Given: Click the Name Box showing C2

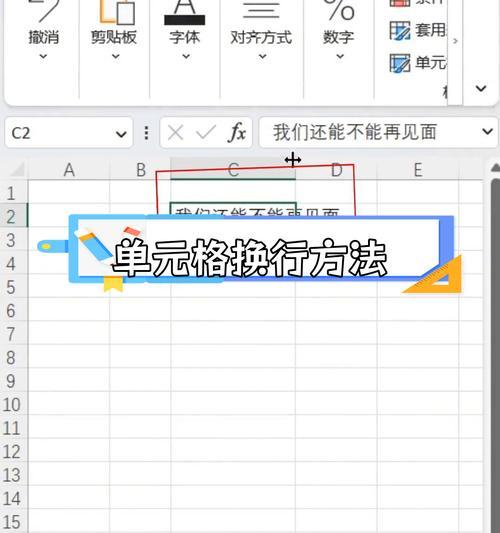Looking at the screenshot, I should [68, 133].
